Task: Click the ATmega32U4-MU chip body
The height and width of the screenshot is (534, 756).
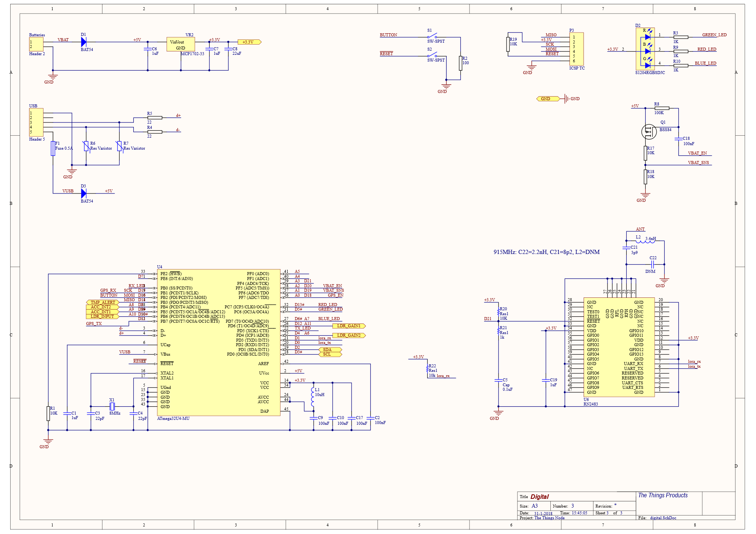Action: pyautogui.click(x=218, y=342)
